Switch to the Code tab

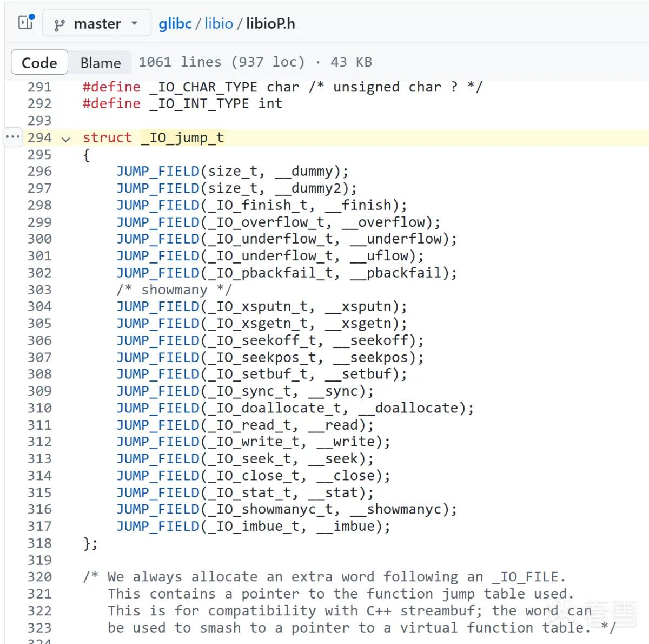(x=39, y=63)
